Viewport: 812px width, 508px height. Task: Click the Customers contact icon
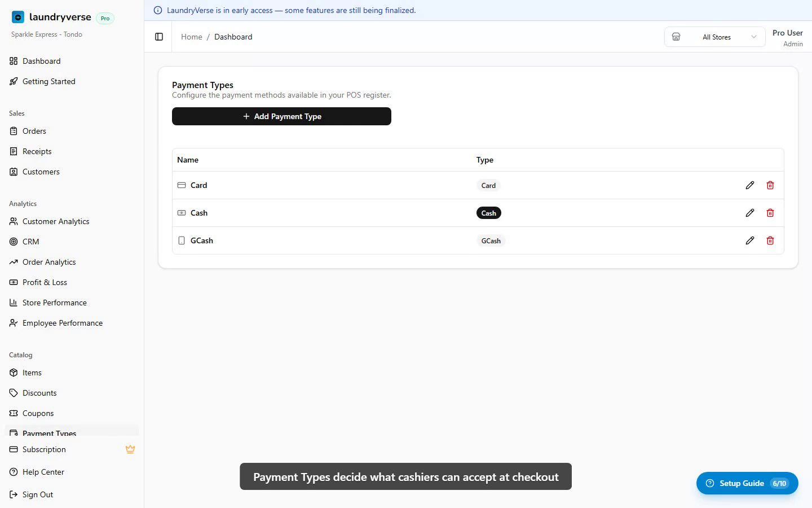14,172
